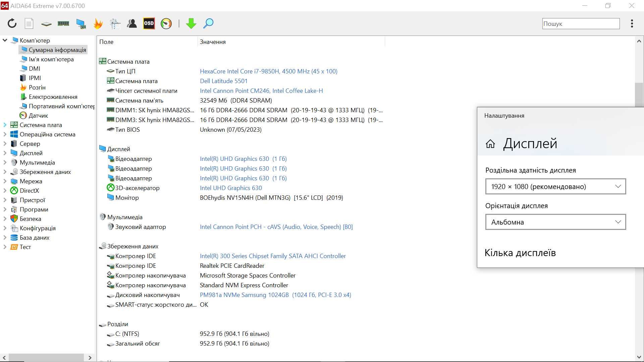Click the Тип BIOS row label
This screenshot has width=644, height=362.
coord(127,130)
